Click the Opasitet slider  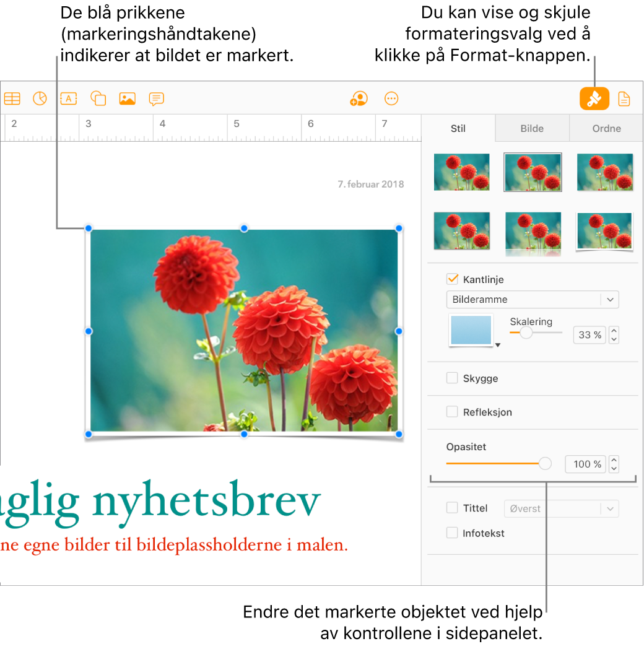coord(498,464)
